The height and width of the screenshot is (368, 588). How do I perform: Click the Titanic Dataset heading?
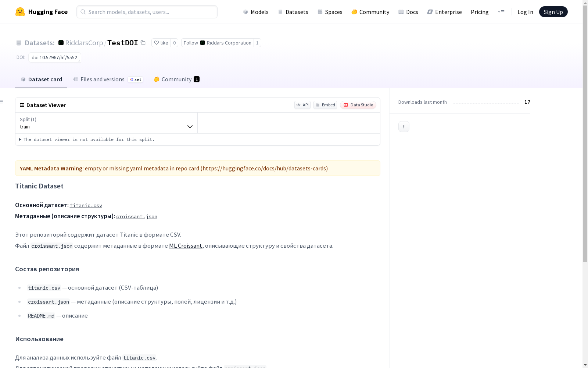pos(39,186)
